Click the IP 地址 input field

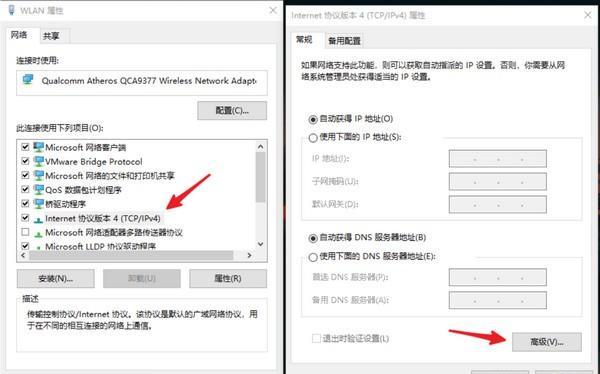tap(497, 158)
